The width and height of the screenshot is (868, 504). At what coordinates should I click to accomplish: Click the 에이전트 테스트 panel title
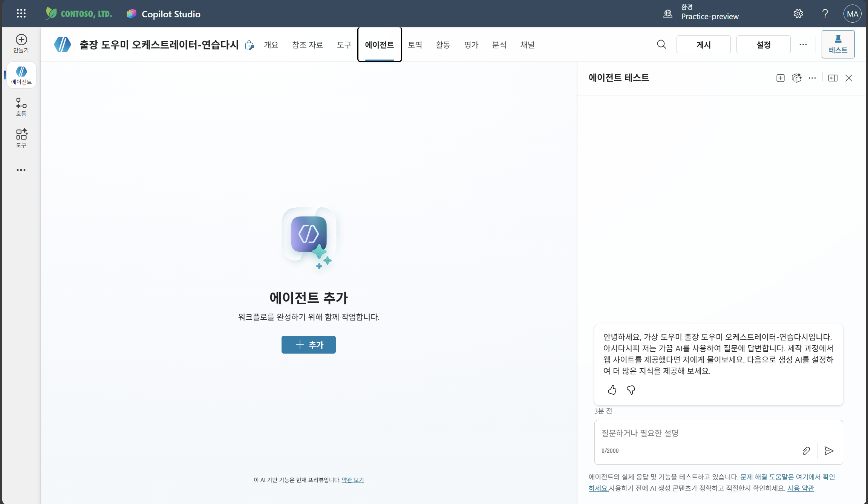pyautogui.click(x=619, y=78)
